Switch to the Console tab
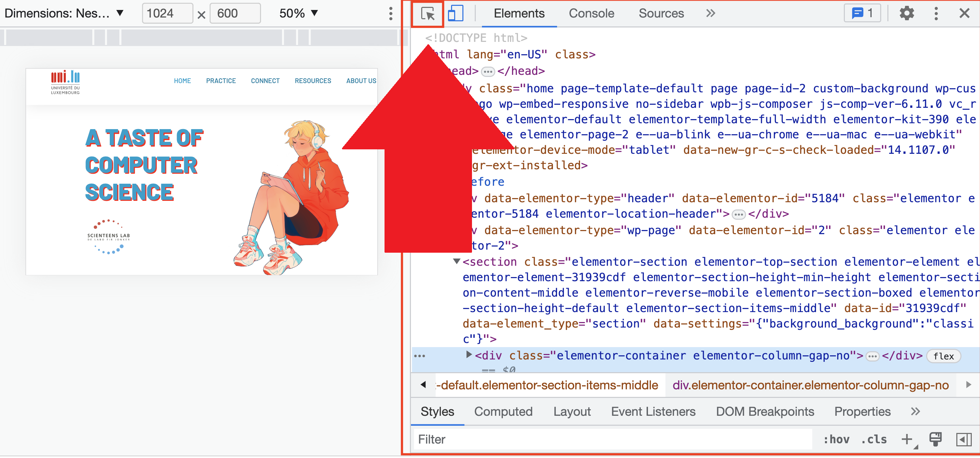 [591, 14]
